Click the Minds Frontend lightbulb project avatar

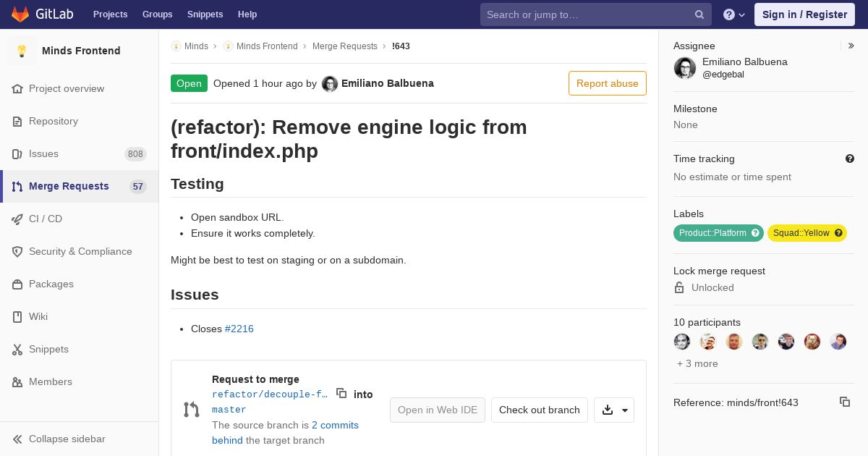[x=22, y=51]
